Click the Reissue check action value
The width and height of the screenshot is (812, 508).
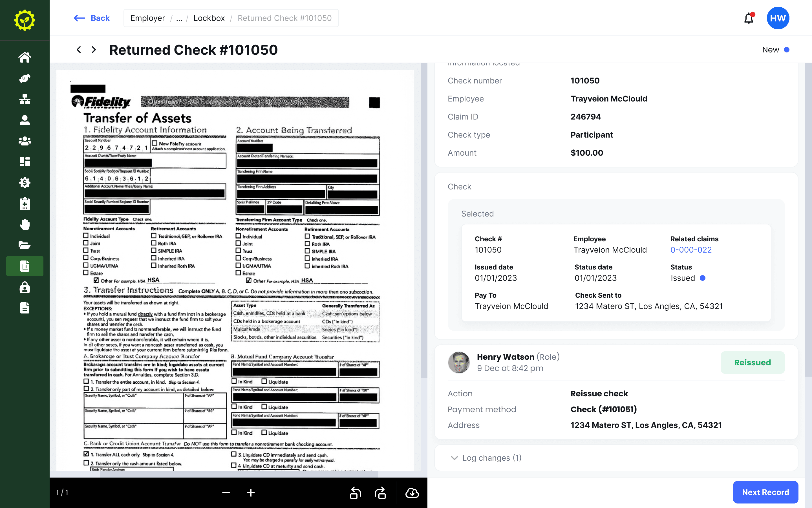(x=599, y=394)
